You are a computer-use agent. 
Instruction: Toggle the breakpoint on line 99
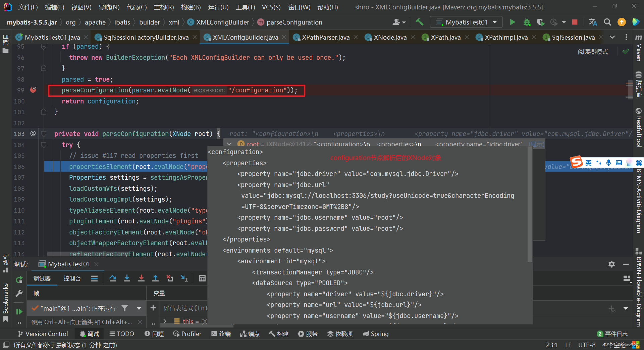pyautogui.click(x=33, y=90)
